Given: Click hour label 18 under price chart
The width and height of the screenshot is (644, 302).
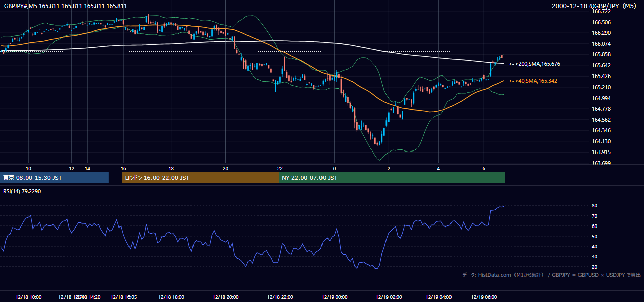Looking at the screenshot, I should coord(171,168).
